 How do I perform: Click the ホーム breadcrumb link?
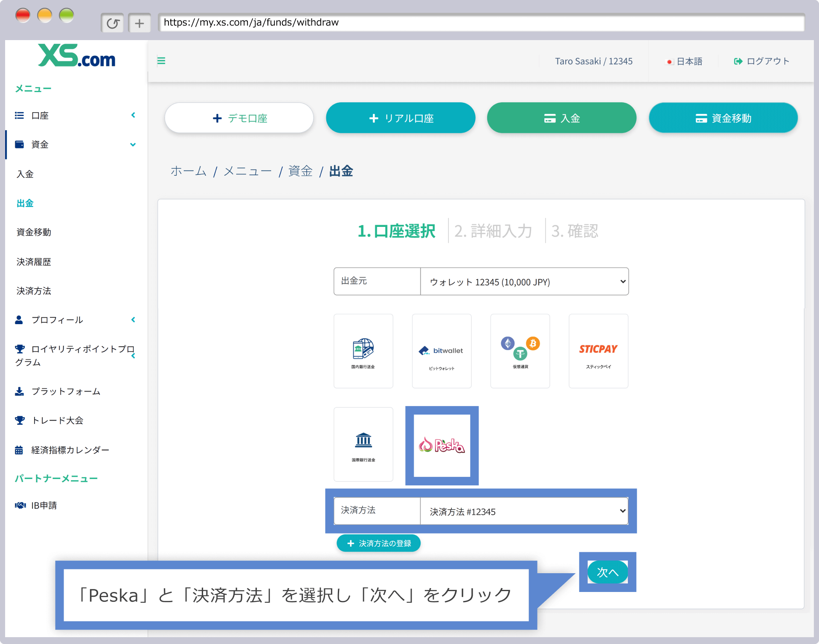pyautogui.click(x=189, y=171)
